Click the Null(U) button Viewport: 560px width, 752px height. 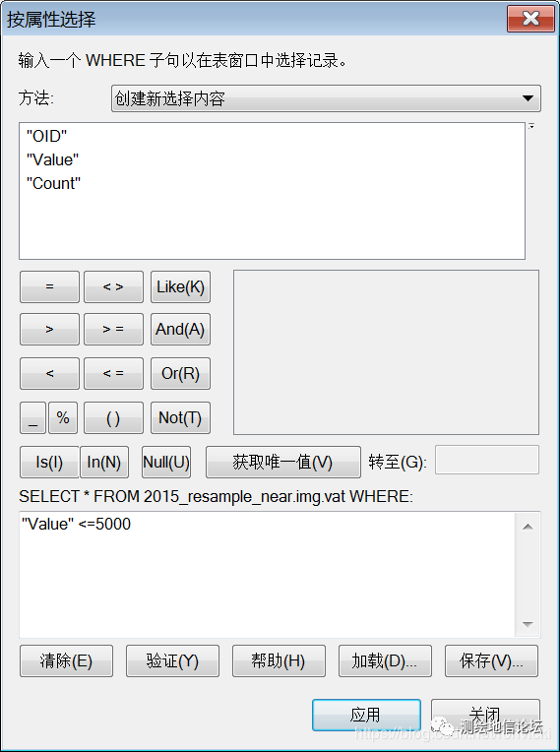[x=166, y=462]
